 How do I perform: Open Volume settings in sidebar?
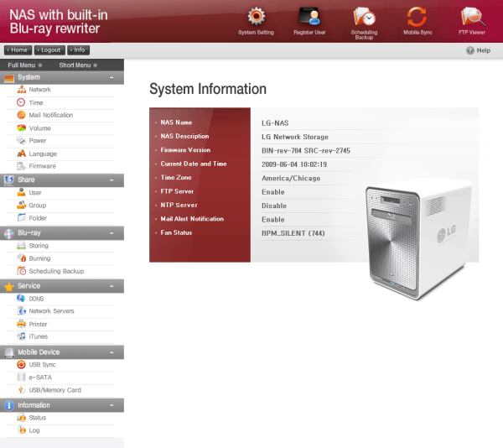(x=39, y=128)
